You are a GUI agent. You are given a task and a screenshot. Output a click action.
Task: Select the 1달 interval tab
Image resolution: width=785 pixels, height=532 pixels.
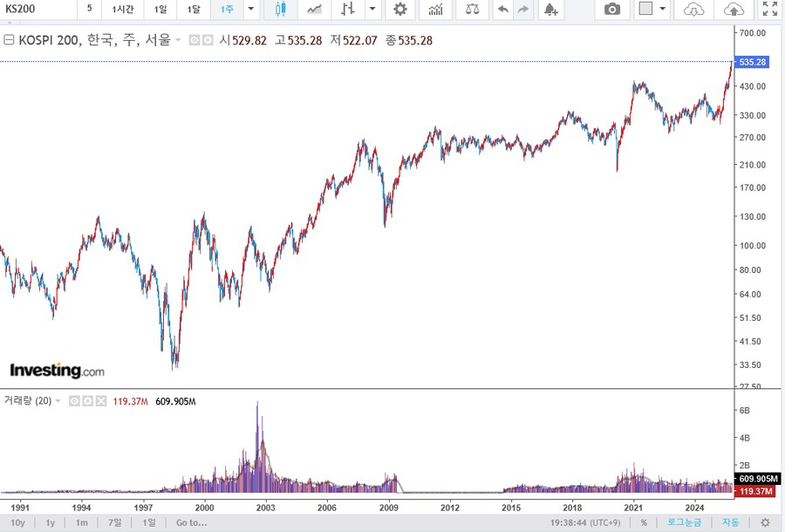[x=193, y=9]
